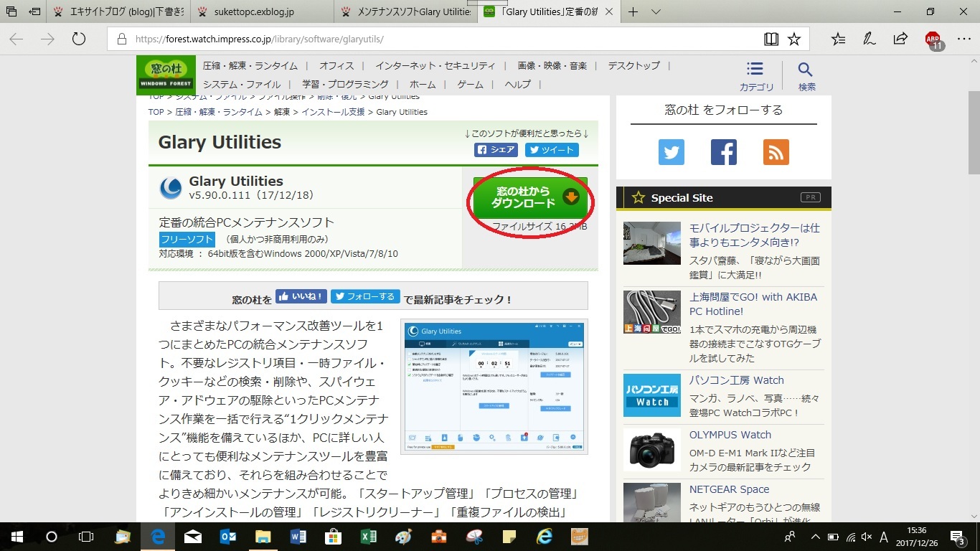Open Word from the taskbar
This screenshot has height=551, width=980.
click(298, 537)
